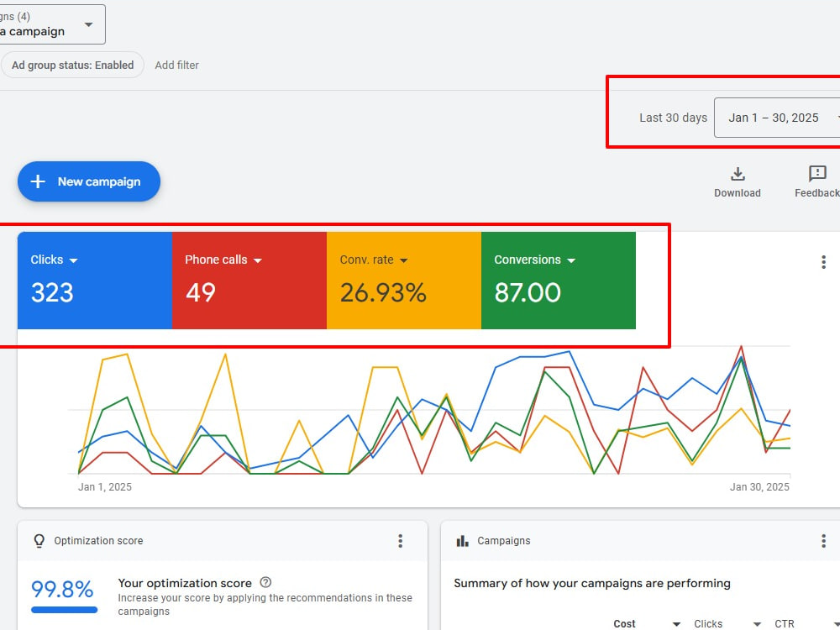Click Add filter
840x630 pixels.
point(176,65)
